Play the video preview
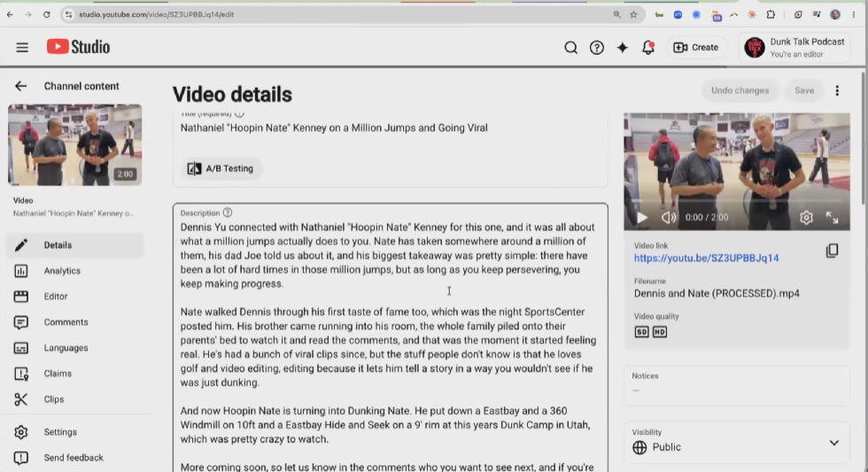The height and width of the screenshot is (472, 868). (642, 218)
